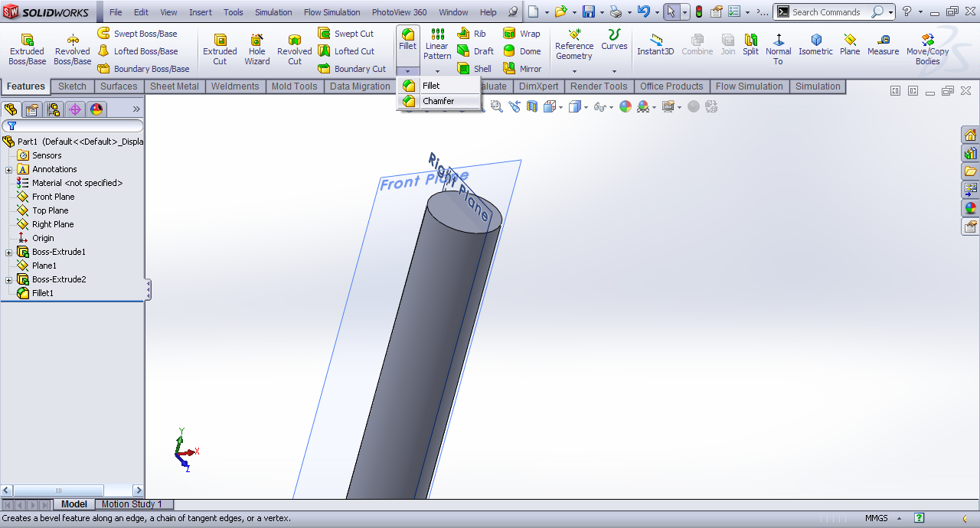Open the Tools menu
Viewport: 980px width, 528px height.
pyautogui.click(x=234, y=12)
